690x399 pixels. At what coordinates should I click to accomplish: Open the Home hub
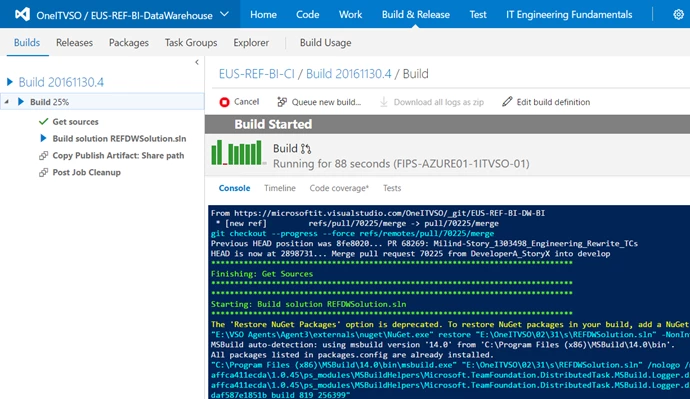[x=264, y=15]
